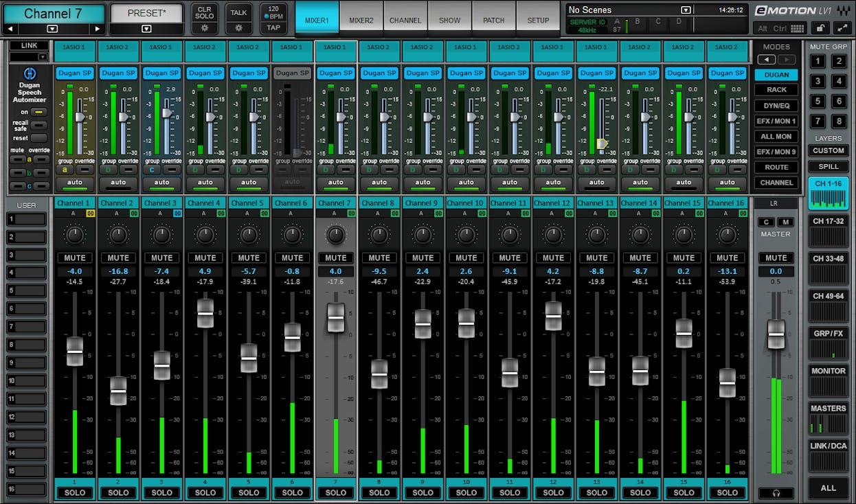Click the lock icon in top bar
This screenshot has width=856, height=504.
pos(820,28)
